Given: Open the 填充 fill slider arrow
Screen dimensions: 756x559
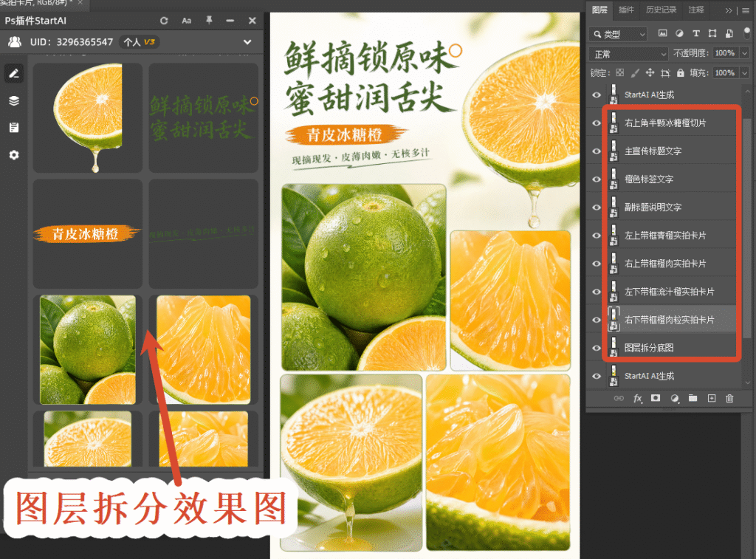Looking at the screenshot, I should (x=744, y=73).
